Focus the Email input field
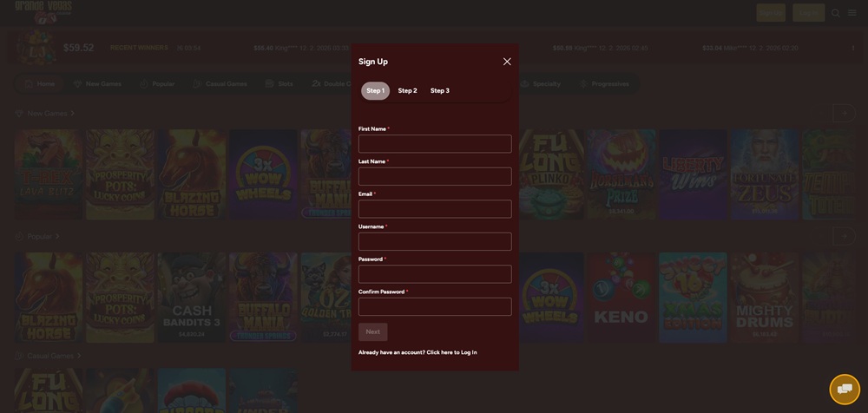 pos(435,209)
